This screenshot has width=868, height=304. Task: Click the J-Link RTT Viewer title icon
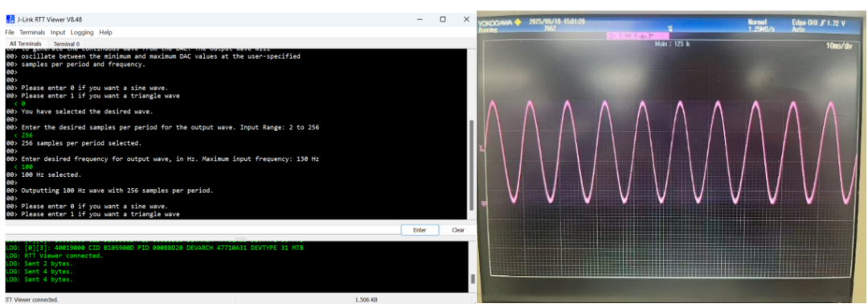point(10,19)
